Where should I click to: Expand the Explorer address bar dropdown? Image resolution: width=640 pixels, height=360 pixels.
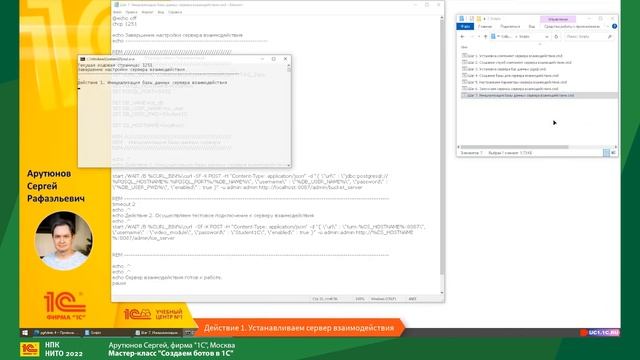(x=547, y=37)
